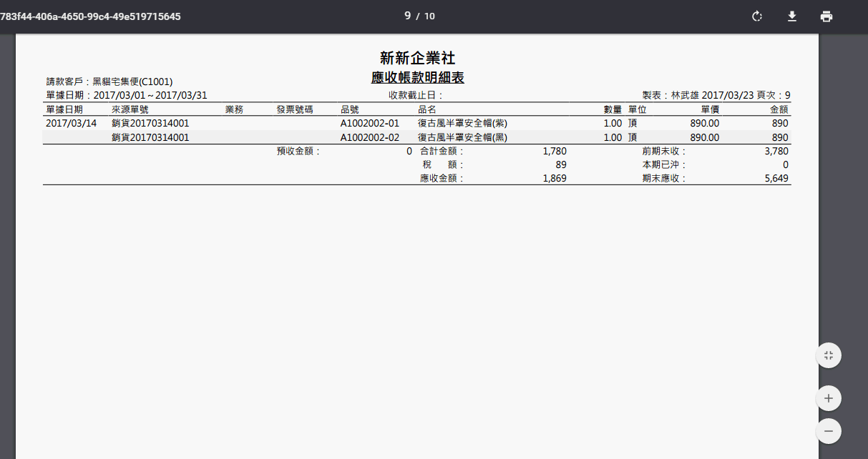The width and height of the screenshot is (868, 459).
Task: Click the 製表：林武雄 text
Action: pos(670,95)
